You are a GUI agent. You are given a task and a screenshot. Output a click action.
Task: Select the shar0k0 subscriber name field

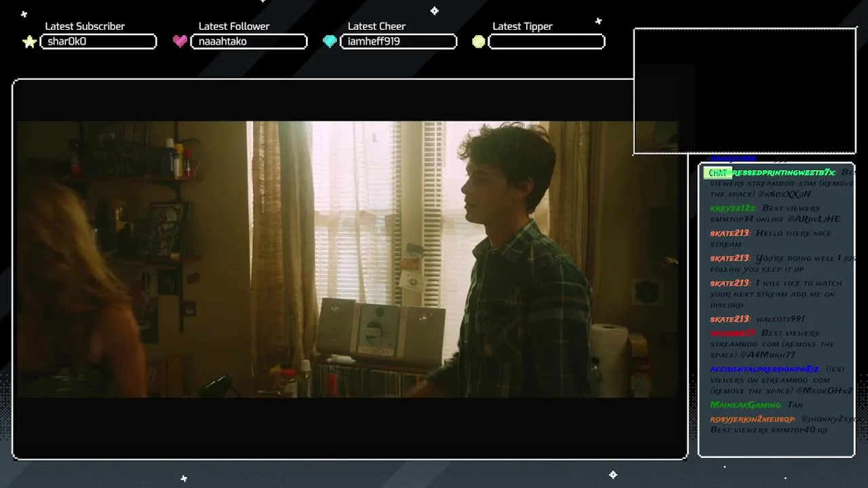click(x=98, y=41)
